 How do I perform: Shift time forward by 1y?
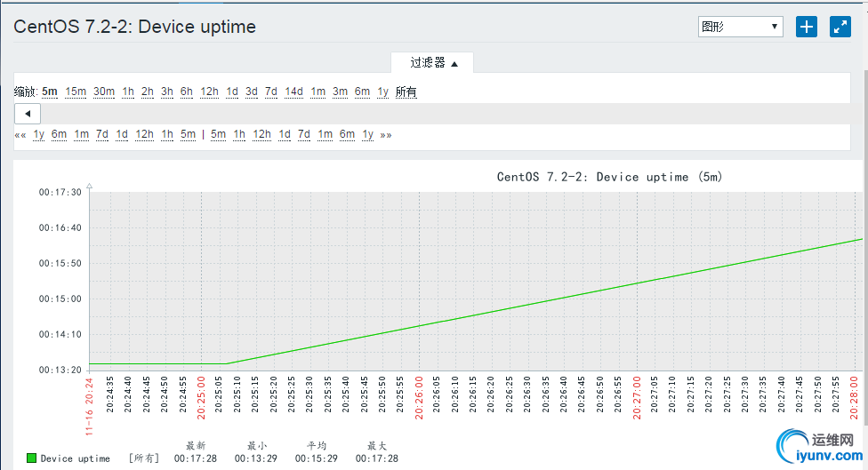click(x=368, y=134)
